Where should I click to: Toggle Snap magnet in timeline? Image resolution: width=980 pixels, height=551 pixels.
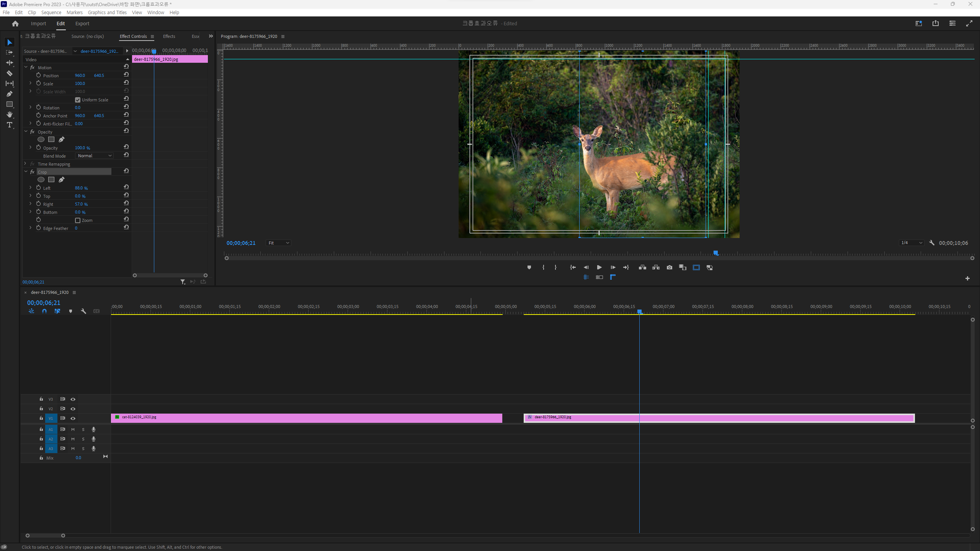(44, 311)
